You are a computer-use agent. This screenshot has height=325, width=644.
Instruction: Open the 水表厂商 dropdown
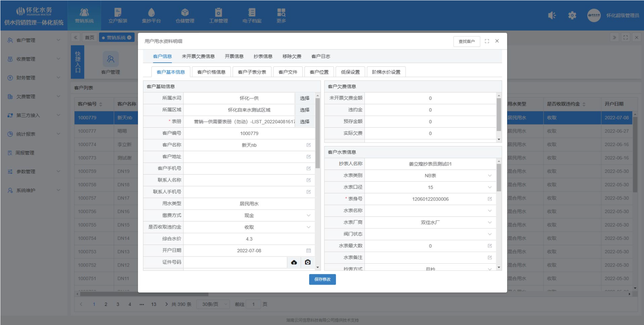[x=430, y=222]
